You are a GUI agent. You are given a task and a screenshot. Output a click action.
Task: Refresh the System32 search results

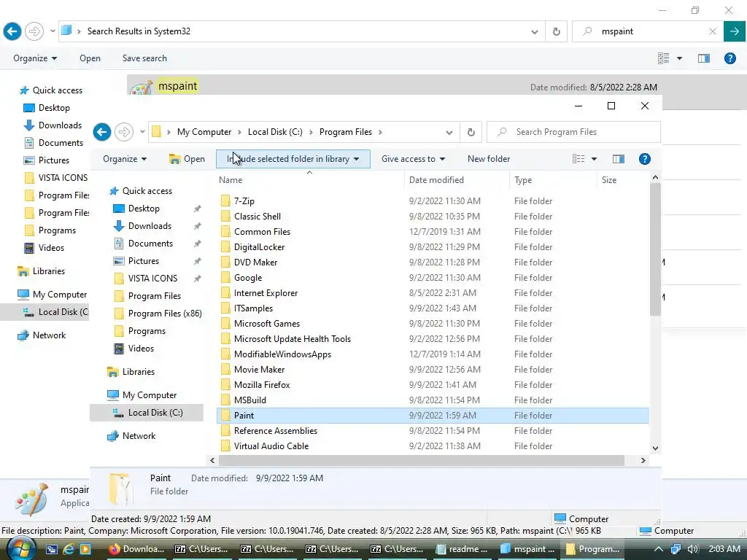(x=556, y=31)
